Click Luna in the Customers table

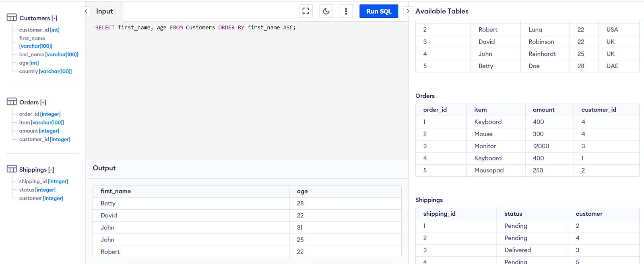click(x=535, y=29)
